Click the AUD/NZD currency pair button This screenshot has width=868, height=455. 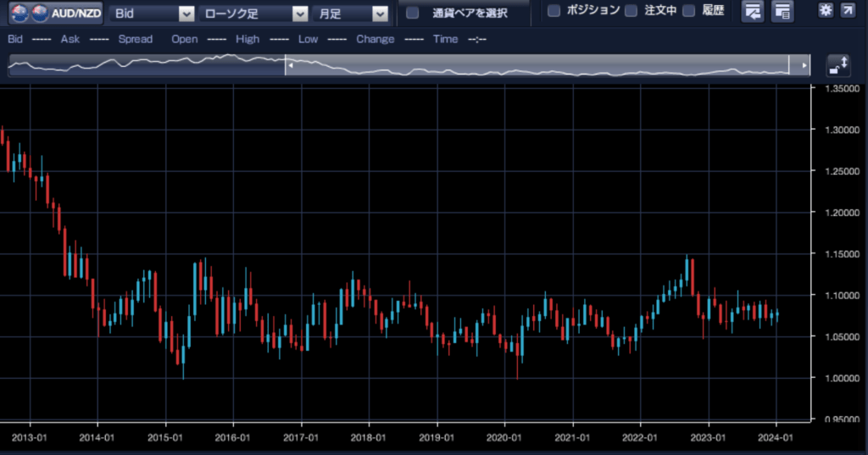click(x=56, y=13)
